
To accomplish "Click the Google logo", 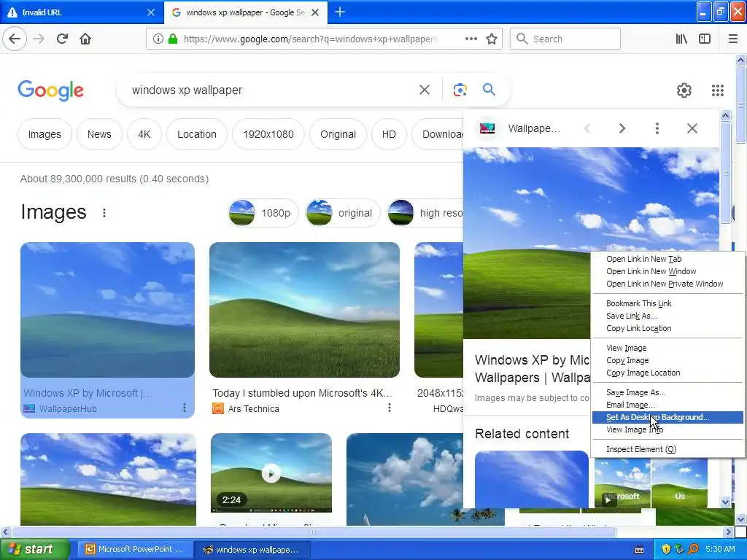I will click(50, 90).
